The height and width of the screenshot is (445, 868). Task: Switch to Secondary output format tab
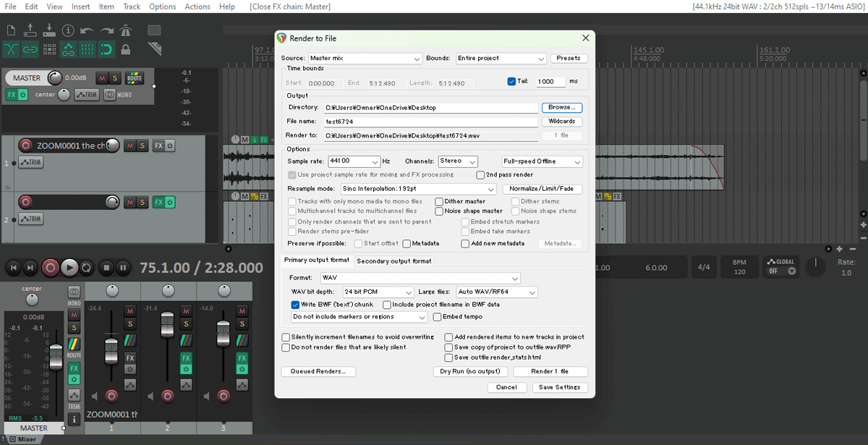(393, 261)
